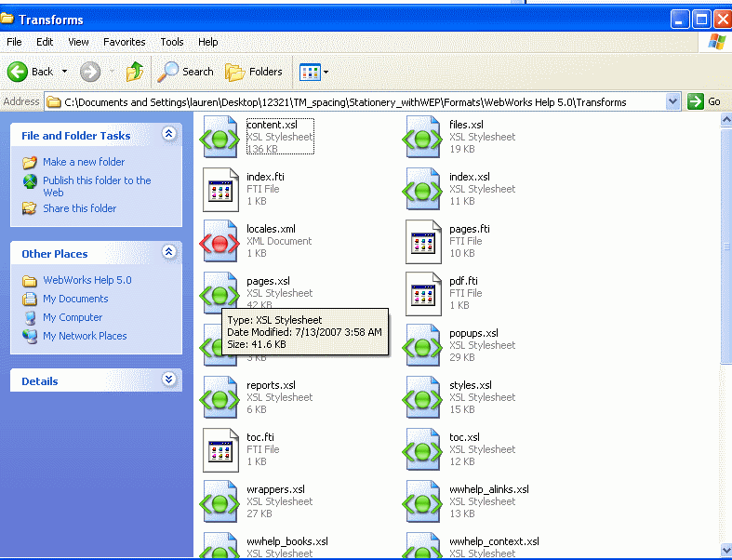Open the Views dropdown in toolbar
732x560 pixels.
314,72
